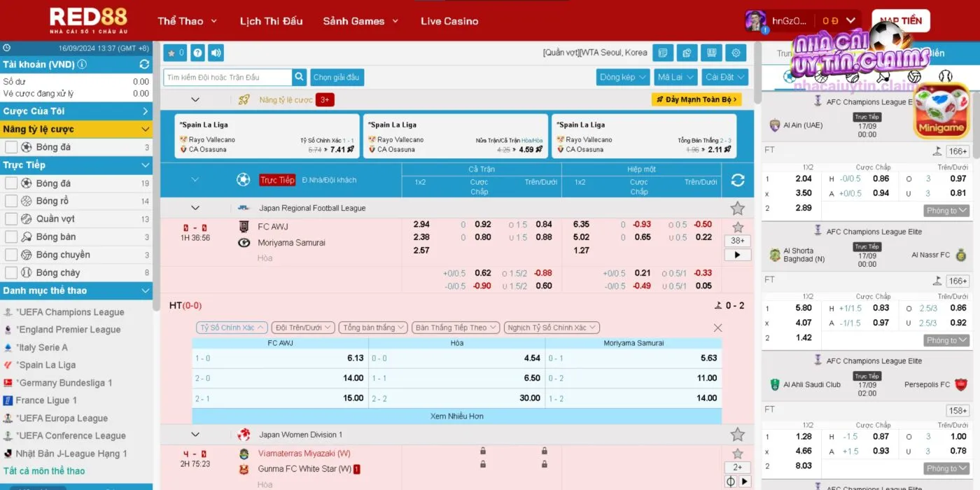Tick the Quần vợt checkbox

pyautogui.click(x=11, y=219)
